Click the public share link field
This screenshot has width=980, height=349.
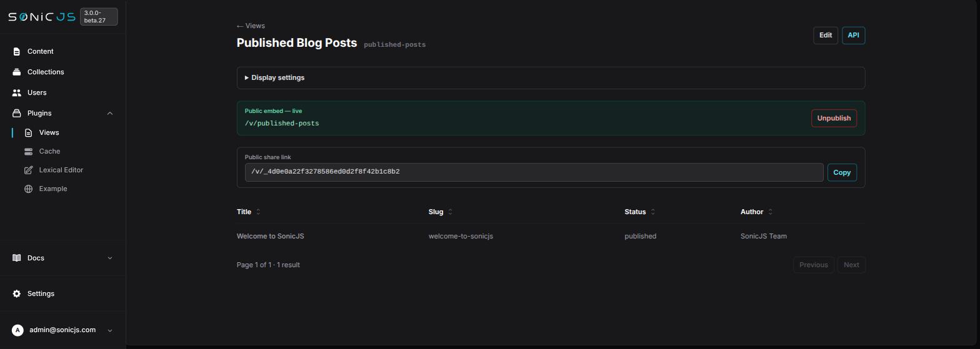pos(534,172)
